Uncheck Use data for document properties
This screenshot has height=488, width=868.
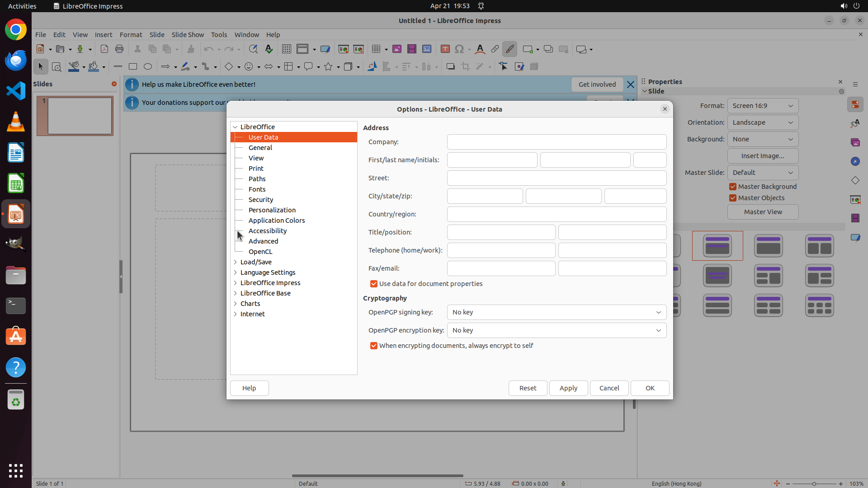[x=374, y=284]
